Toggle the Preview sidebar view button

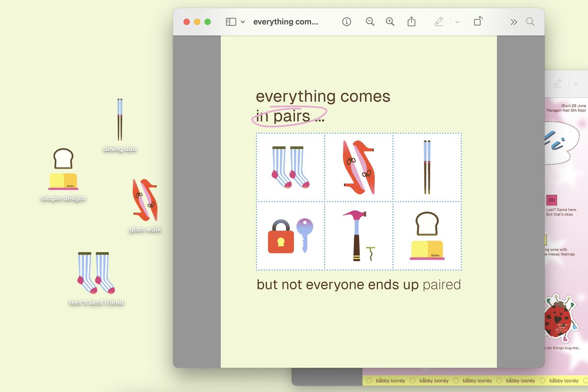(231, 22)
